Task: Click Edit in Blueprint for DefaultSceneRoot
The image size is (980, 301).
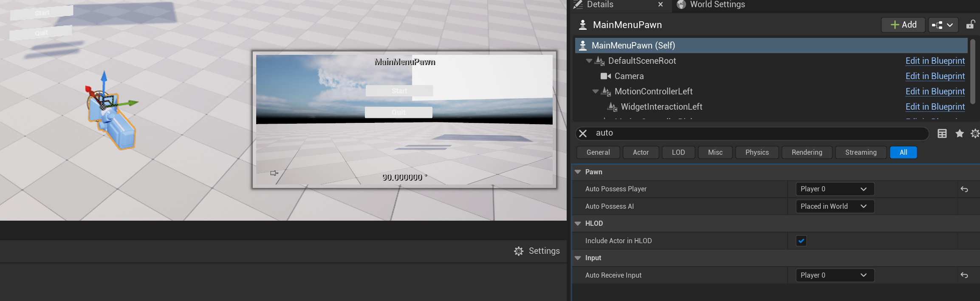Action: (x=935, y=61)
